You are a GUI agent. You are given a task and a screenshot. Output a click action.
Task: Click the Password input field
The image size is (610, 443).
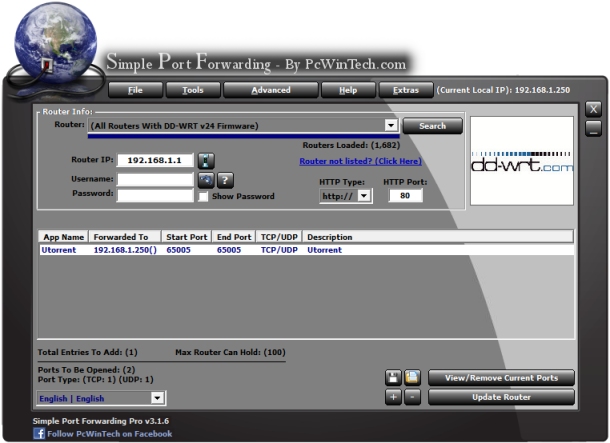[155, 195]
